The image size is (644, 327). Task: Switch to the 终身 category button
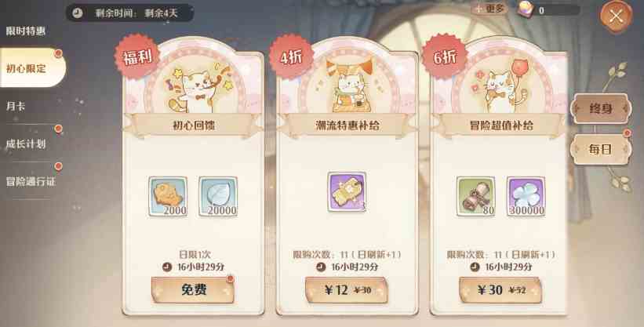coord(601,109)
